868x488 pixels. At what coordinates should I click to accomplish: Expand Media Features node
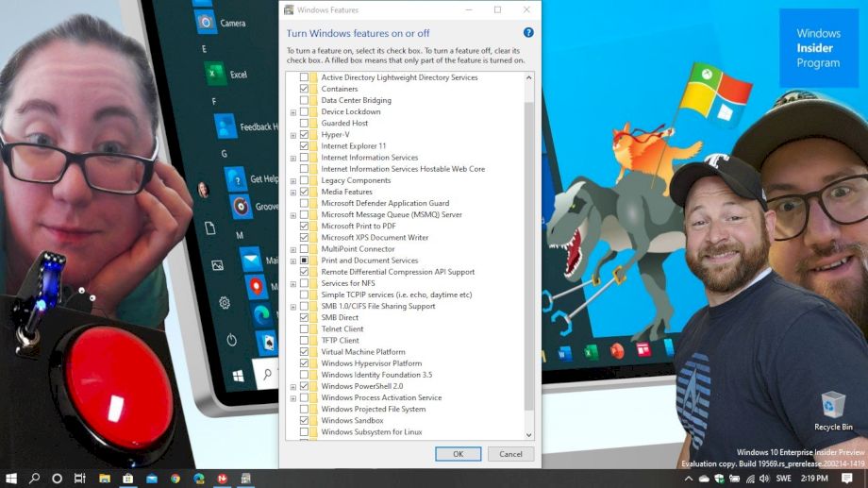[x=292, y=193]
